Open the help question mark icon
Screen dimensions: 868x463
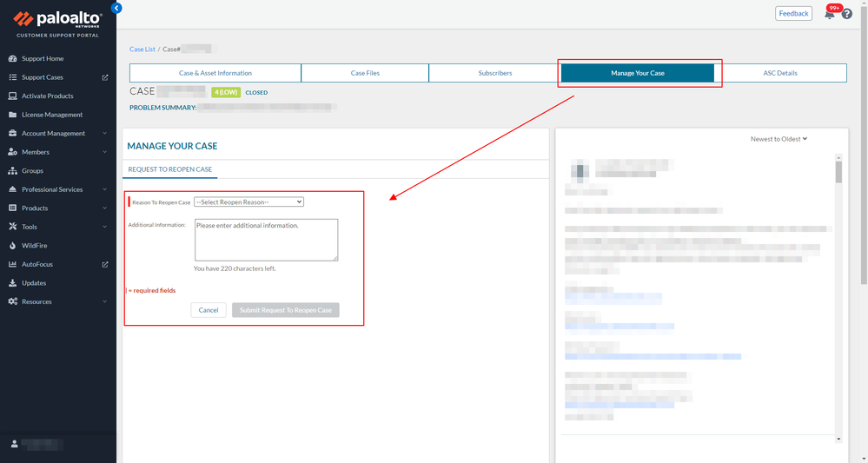[847, 14]
